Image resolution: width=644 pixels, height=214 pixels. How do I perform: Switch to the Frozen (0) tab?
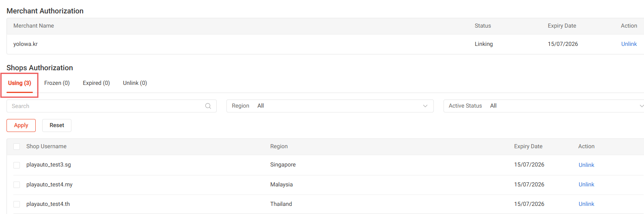pyautogui.click(x=57, y=83)
